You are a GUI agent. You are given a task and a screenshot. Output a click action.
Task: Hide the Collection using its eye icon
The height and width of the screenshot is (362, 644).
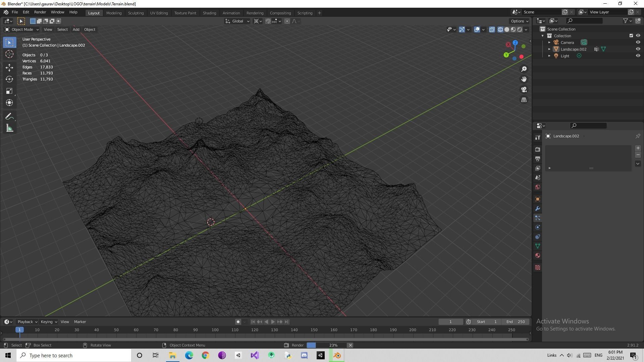pyautogui.click(x=638, y=36)
